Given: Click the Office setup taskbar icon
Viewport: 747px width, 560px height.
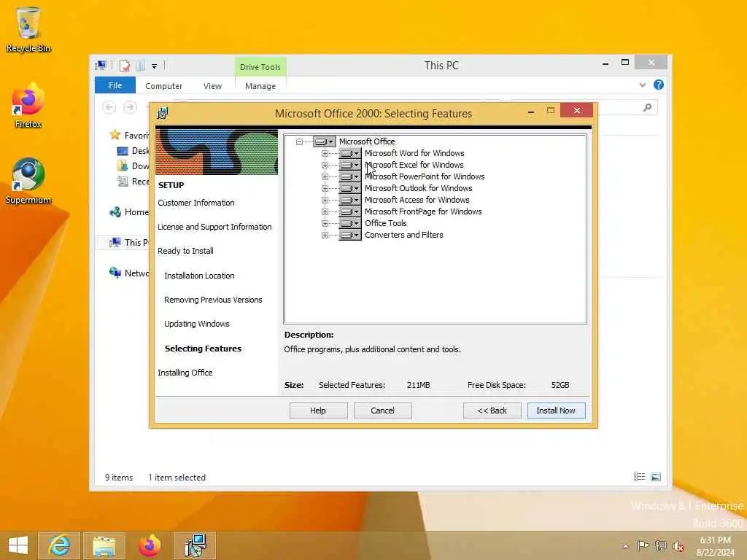Looking at the screenshot, I should pos(196,545).
